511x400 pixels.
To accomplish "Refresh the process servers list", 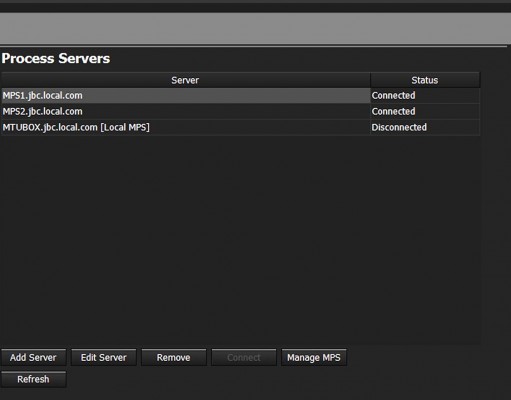I will coord(33,379).
